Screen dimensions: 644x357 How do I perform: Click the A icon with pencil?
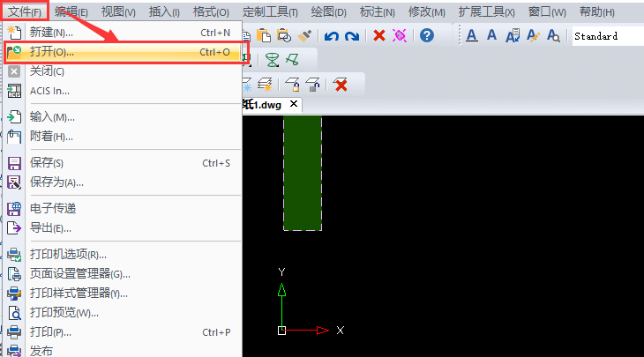pyautogui.click(x=533, y=35)
